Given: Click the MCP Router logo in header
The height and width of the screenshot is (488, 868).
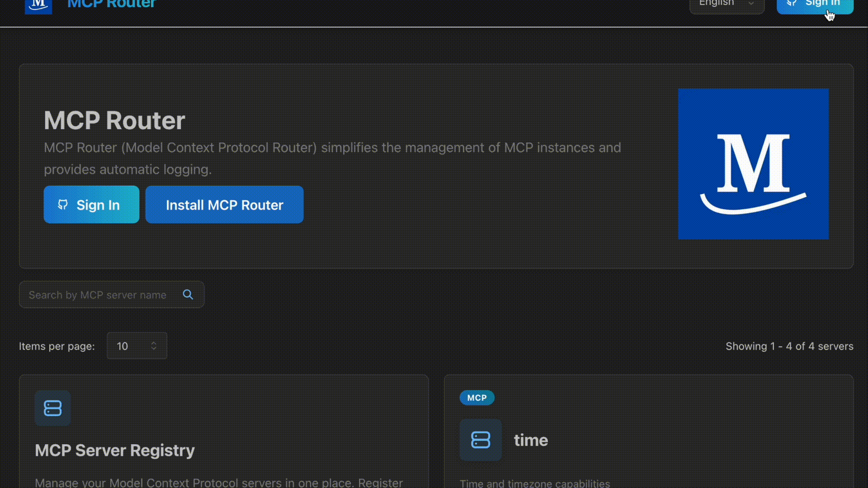Looking at the screenshot, I should [38, 6].
